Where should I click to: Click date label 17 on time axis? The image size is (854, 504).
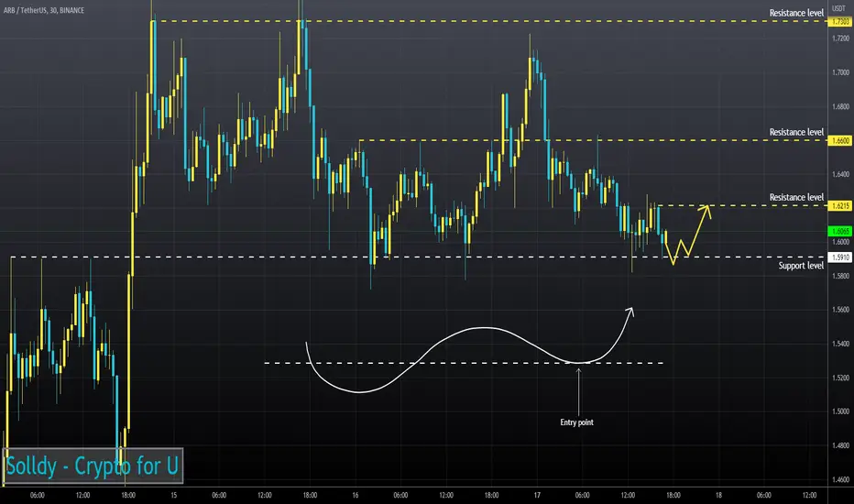(537, 495)
